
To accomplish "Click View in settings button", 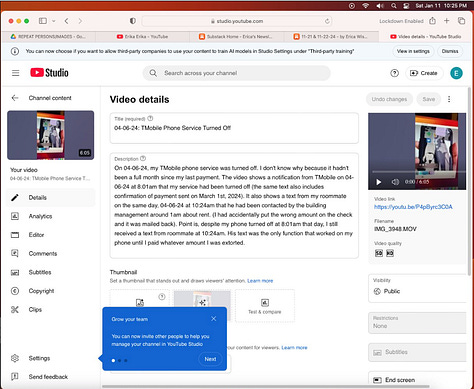I will [413, 51].
